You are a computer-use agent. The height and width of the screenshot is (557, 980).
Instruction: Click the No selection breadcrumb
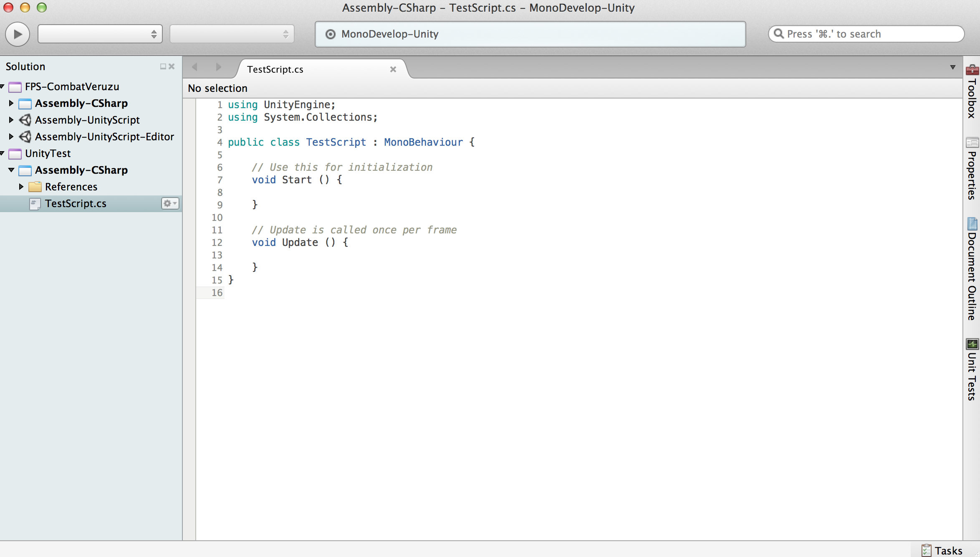217,88
